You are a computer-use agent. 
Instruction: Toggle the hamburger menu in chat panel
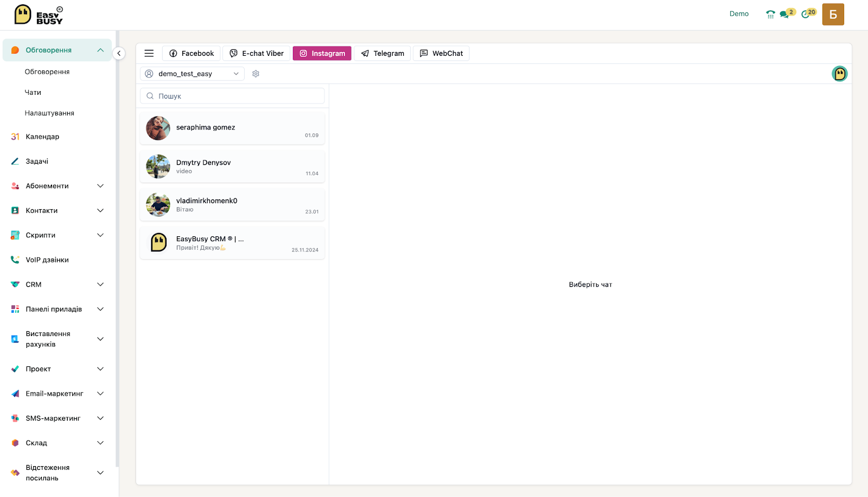coord(149,53)
